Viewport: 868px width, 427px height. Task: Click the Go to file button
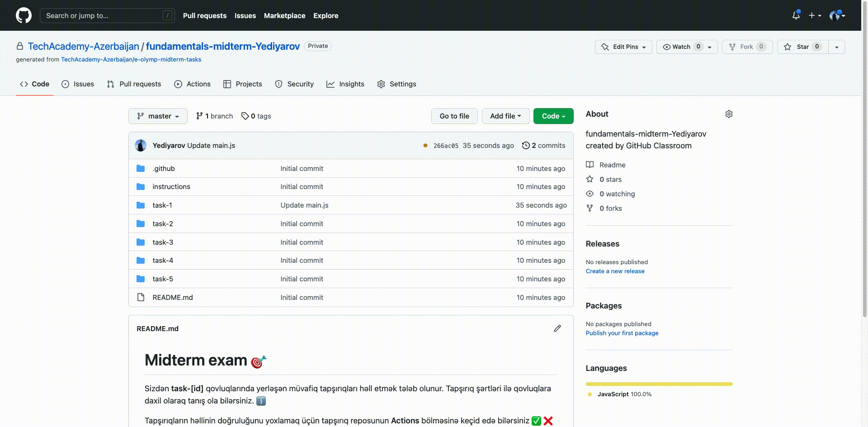tap(454, 116)
